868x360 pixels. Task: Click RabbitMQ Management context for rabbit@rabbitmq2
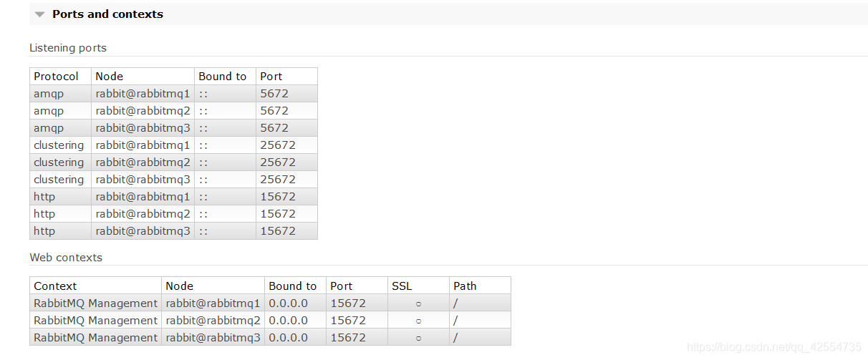(95, 321)
